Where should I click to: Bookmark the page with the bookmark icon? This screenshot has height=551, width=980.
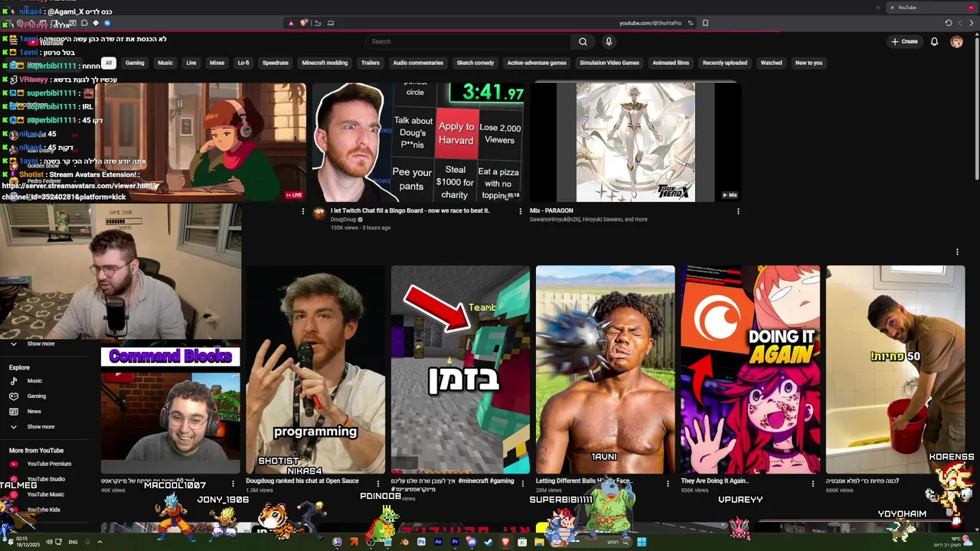(705, 23)
